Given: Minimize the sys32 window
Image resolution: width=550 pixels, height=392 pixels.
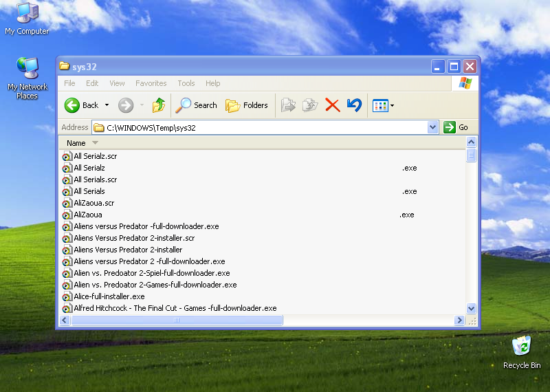Looking at the screenshot, I should click(438, 66).
